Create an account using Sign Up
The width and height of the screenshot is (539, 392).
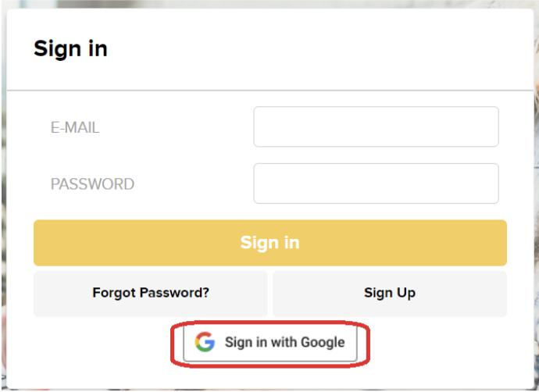(389, 293)
